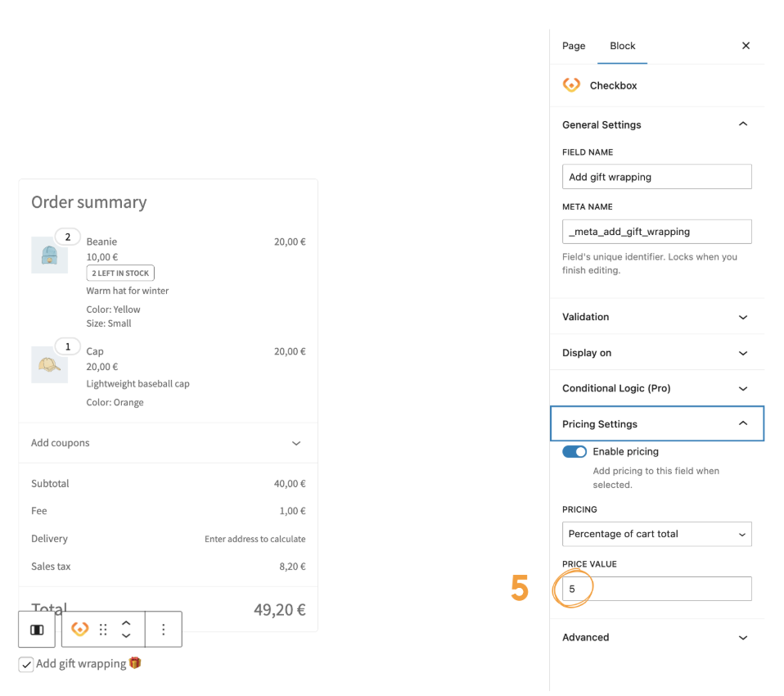Open the Pricing type dropdown

point(656,534)
